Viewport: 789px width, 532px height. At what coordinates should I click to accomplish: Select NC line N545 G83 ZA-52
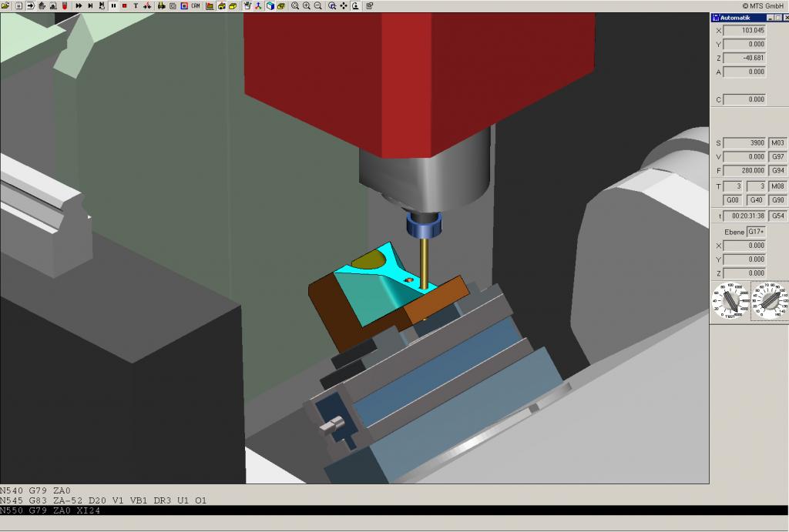[x=104, y=501]
